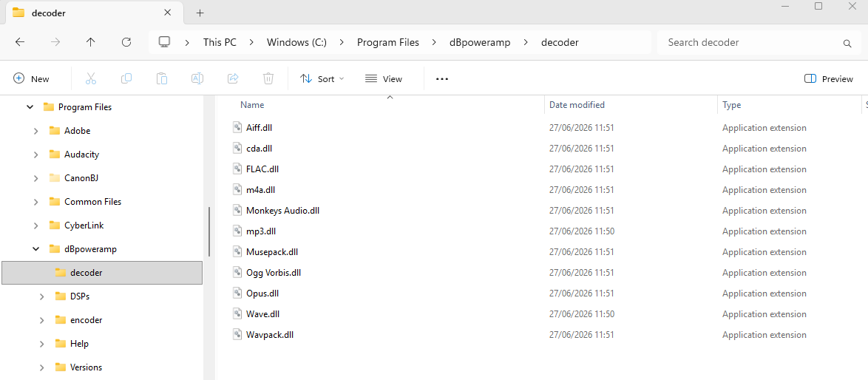Navigate to dBpoweramp breadcrumb
This screenshot has height=380, width=868.
481,42
